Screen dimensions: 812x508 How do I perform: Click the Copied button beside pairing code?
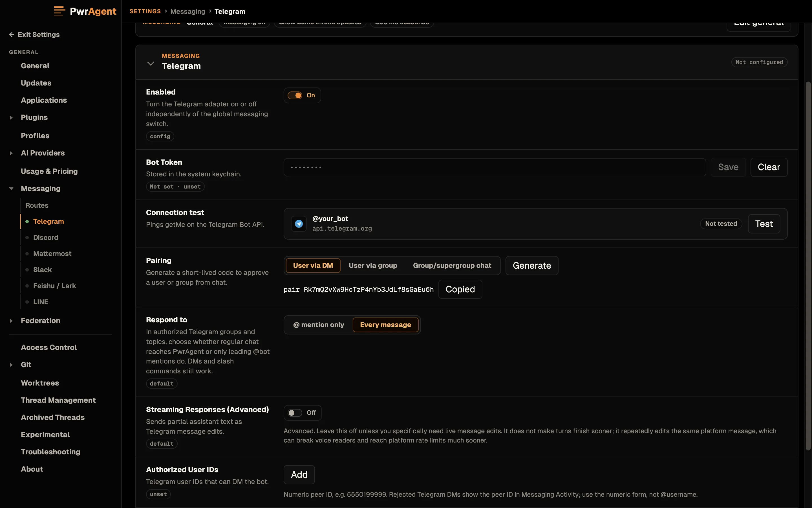click(x=460, y=289)
